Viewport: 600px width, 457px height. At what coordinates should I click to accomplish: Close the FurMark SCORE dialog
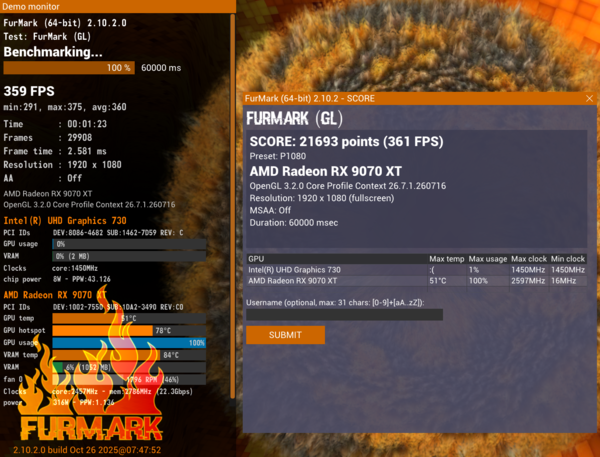coord(589,99)
